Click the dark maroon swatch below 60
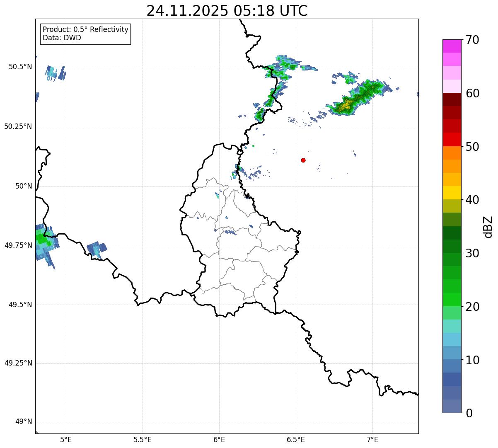The height and width of the screenshot is (448, 498). (452, 99)
